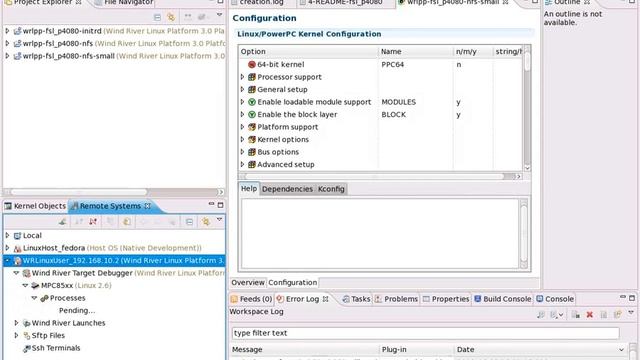Expand General setup option
This screenshot has height=360, width=640.
(242, 89)
